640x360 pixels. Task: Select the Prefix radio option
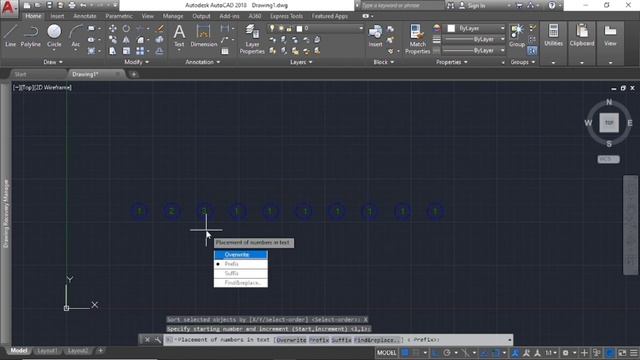241,264
